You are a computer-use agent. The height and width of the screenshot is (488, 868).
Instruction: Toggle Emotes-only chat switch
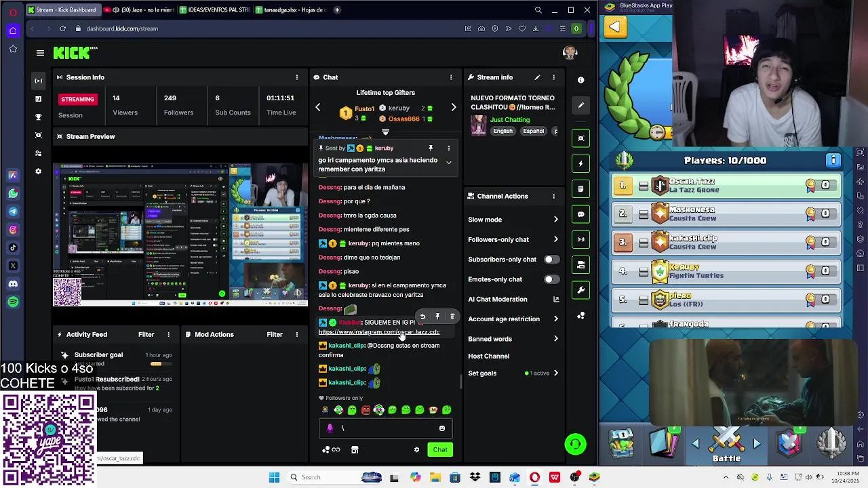point(551,279)
